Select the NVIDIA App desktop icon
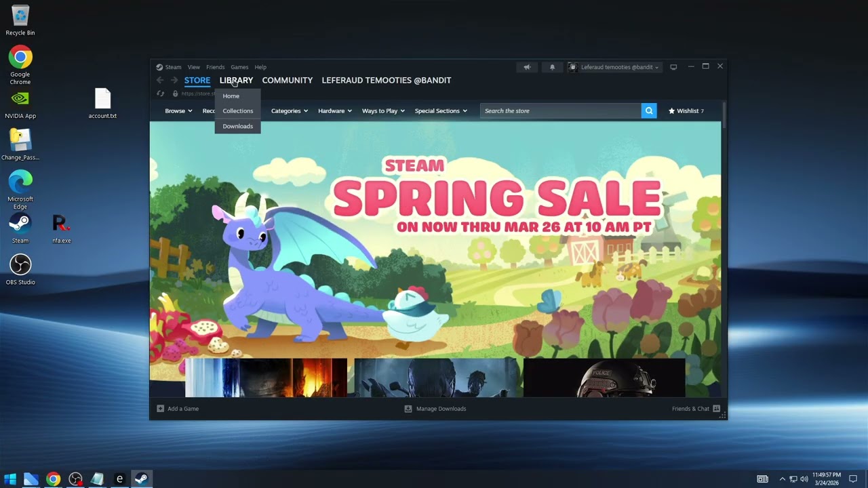This screenshot has width=868, height=488. click(x=20, y=104)
